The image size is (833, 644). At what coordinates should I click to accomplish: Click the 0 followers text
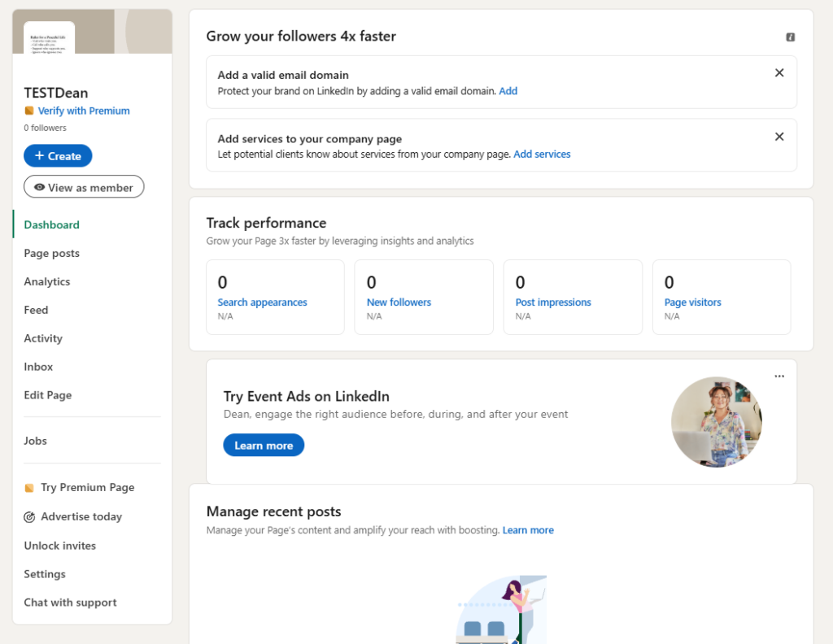tap(46, 128)
